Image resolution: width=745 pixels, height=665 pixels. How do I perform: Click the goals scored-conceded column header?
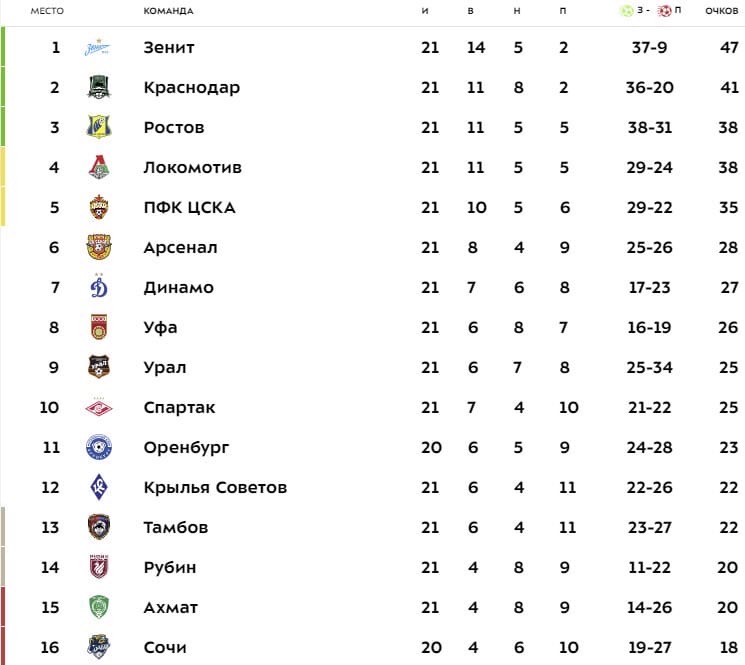pos(650,10)
